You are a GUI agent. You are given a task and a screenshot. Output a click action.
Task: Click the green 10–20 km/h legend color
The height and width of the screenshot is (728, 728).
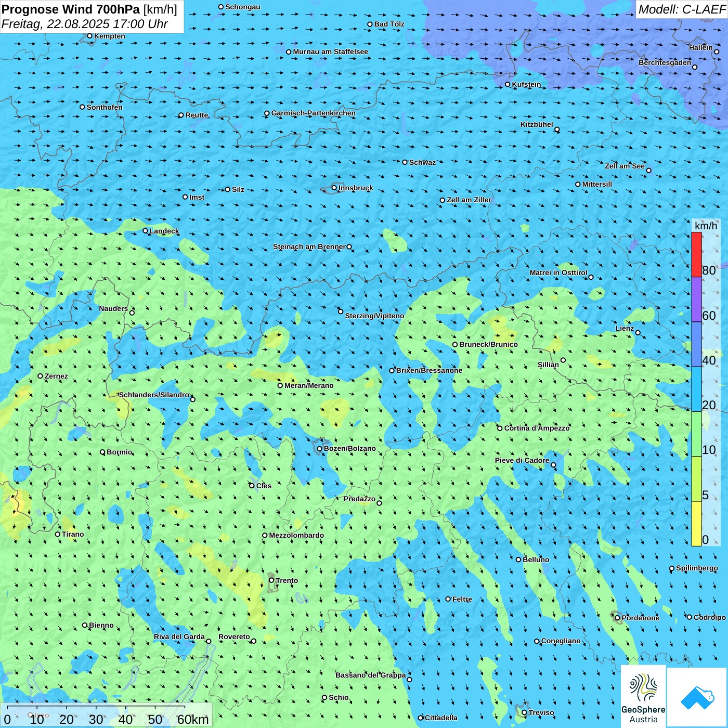click(696, 434)
